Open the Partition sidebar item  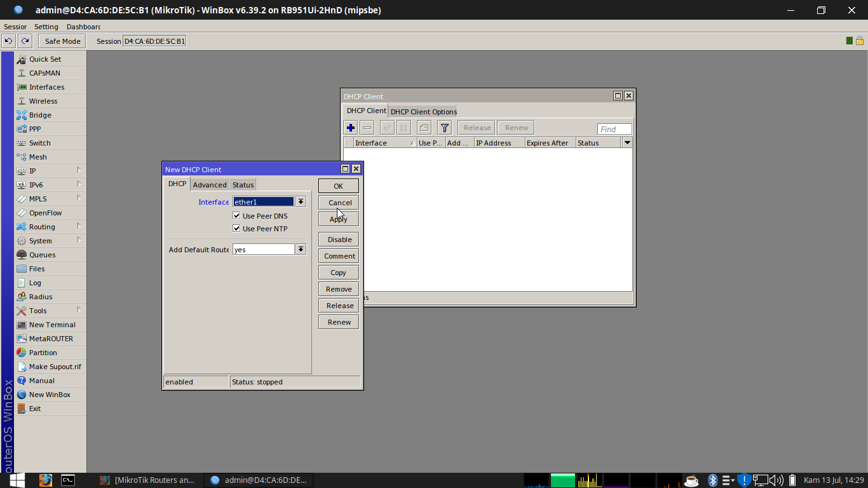pyautogui.click(x=50, y=353)
